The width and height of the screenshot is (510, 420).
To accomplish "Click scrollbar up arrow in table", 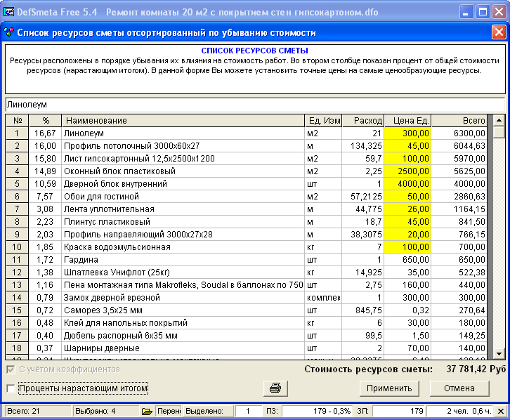I will tap(499, 121).
